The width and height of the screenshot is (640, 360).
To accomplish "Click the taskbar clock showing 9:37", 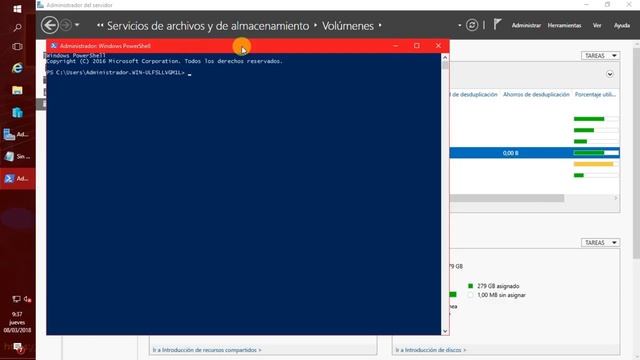I will [17, 322].
